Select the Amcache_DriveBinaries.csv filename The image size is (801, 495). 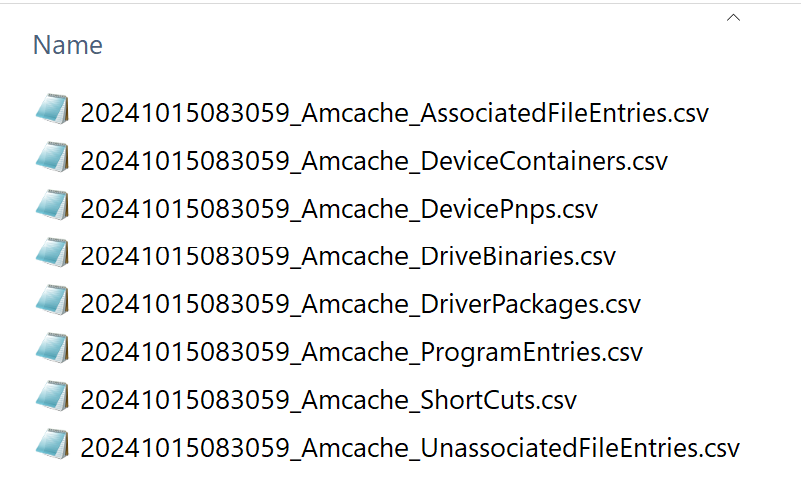pos(347,256)
